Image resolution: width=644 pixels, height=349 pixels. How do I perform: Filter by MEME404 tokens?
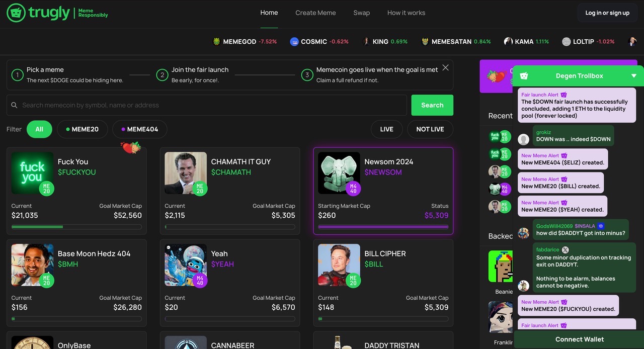(x=140, y=129)
